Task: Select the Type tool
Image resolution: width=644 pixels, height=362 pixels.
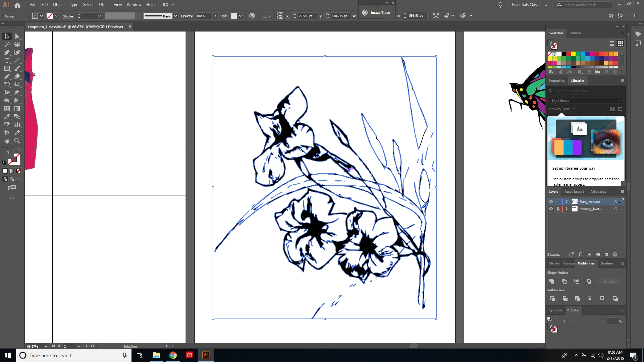Action: (x=7, y=60)
